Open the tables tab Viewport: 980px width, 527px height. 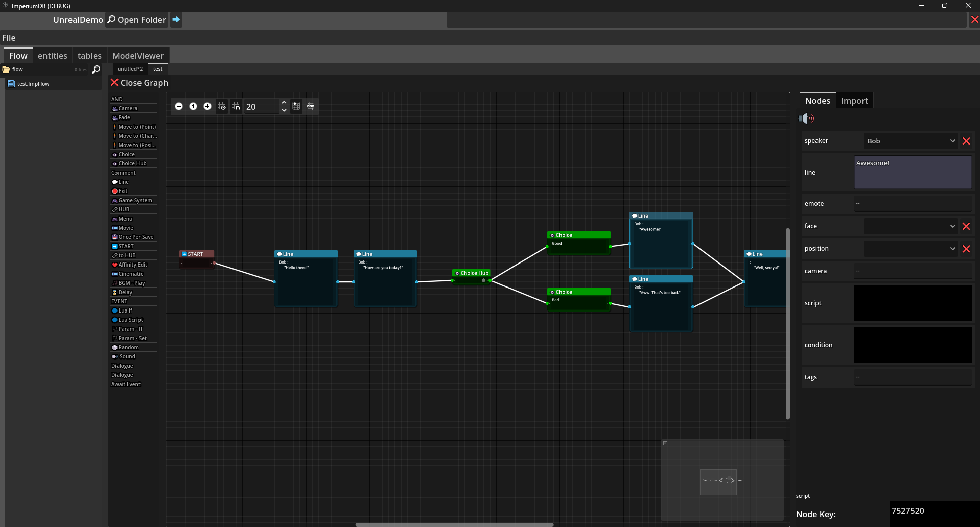[89, 56]
